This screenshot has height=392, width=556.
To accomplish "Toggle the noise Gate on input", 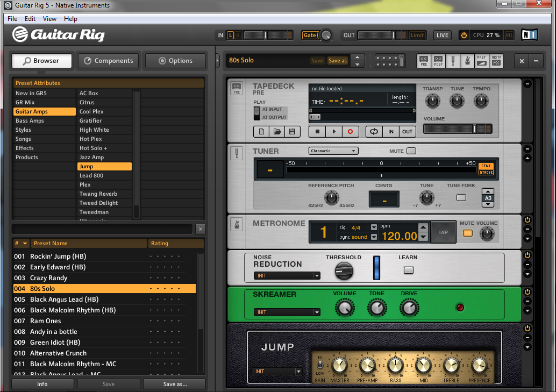I will [x=310, y=35].
